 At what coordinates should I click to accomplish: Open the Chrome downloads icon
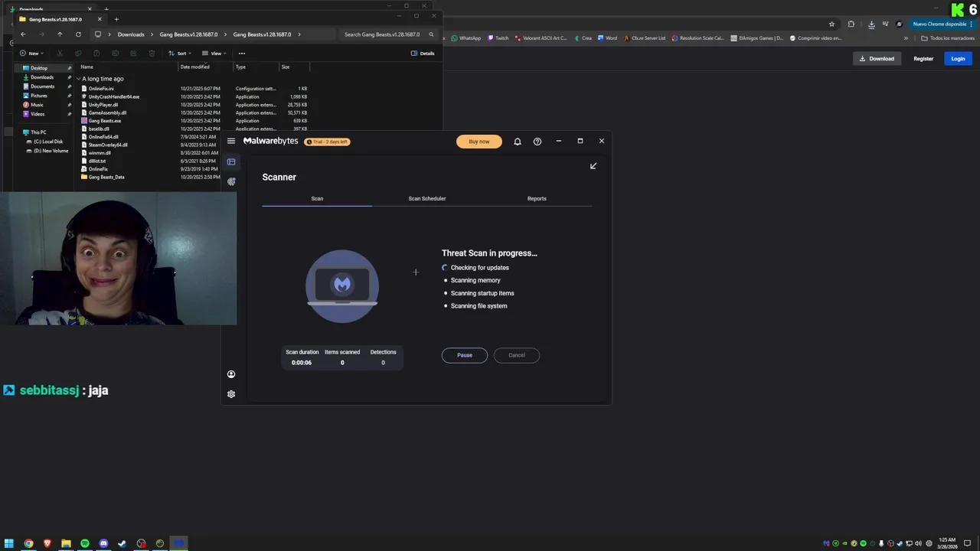pos(871,24)
